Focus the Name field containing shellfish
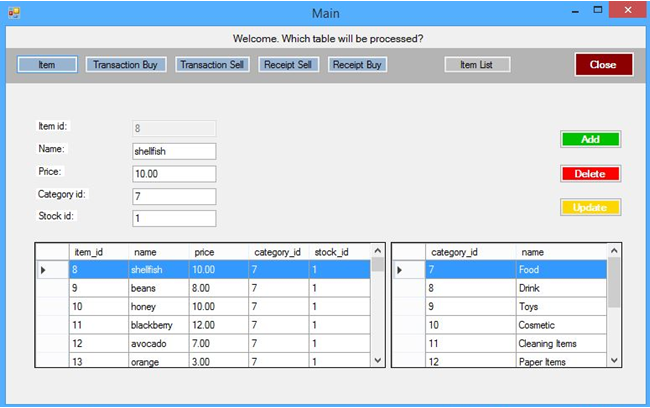 point(174,151)
